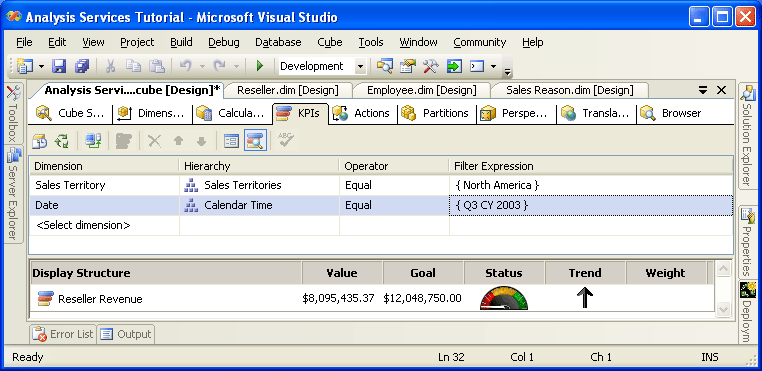Click the Move Up arrow icon
This screenshot has height=371, width=762.
point(178,141)
